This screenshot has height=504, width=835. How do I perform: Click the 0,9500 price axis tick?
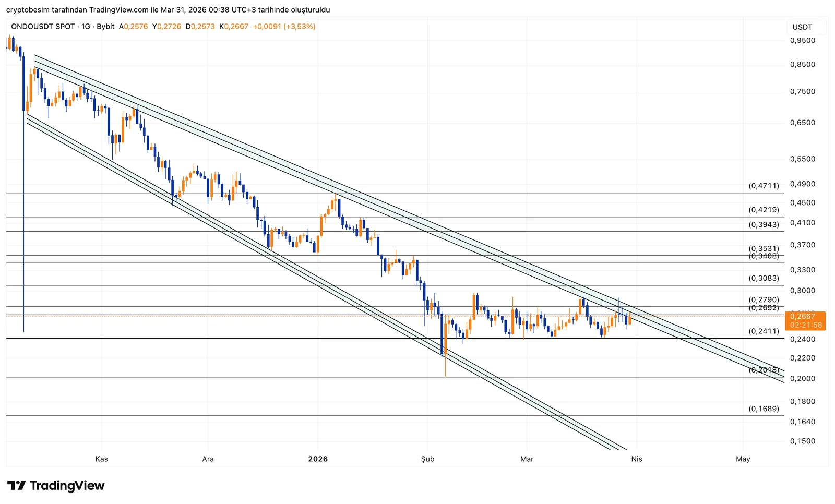click(x=802, y=40)
